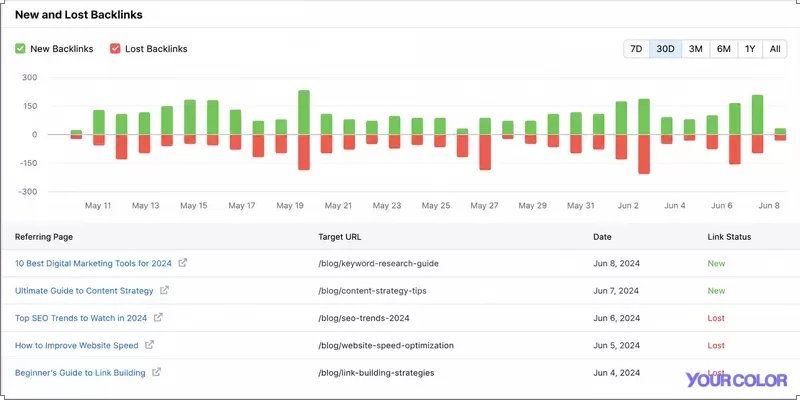Open Beginner's Guide to Link Building link
Viewport: 800px width, 400px height.
[x=80, y=373]
